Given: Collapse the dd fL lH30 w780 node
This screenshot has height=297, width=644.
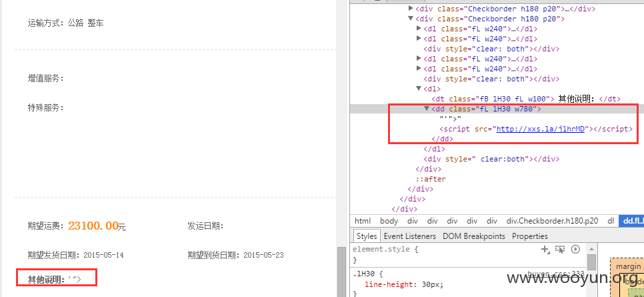Looking at the screenshot, I should click(x=427, y=109).
